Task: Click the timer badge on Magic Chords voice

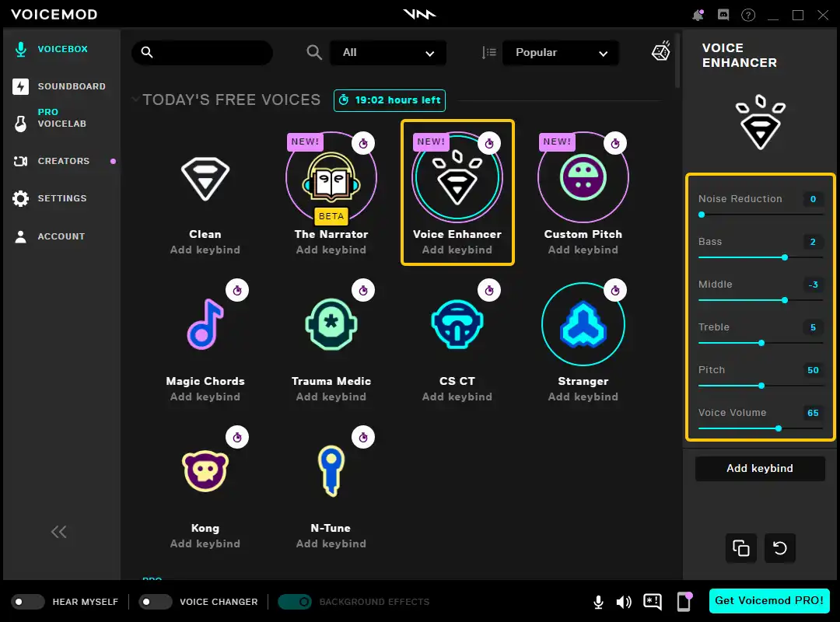Action: pos(237,290)
